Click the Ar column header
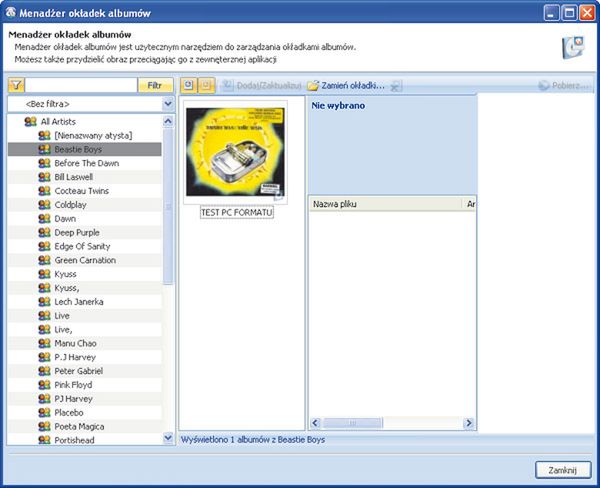This screenshot has height=488, width=600. tap(470, 204)
